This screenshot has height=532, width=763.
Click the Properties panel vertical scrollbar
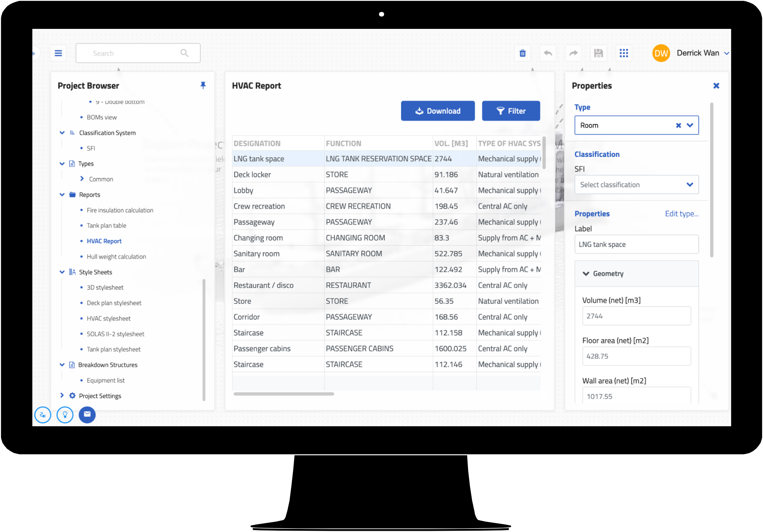[711, 179]
